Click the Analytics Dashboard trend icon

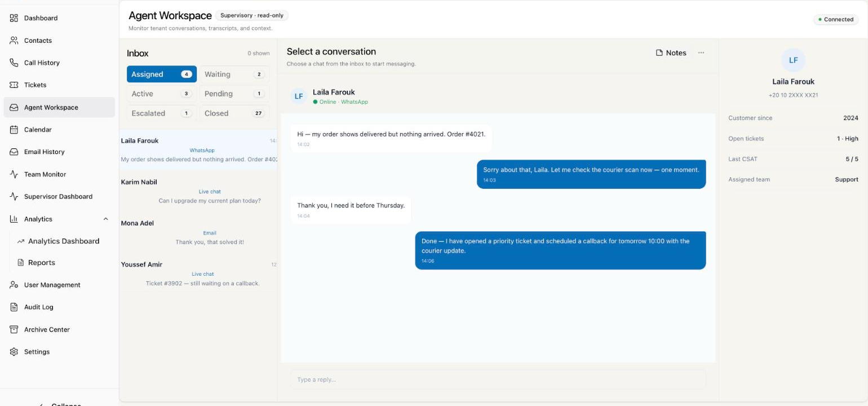coord(21,241)
